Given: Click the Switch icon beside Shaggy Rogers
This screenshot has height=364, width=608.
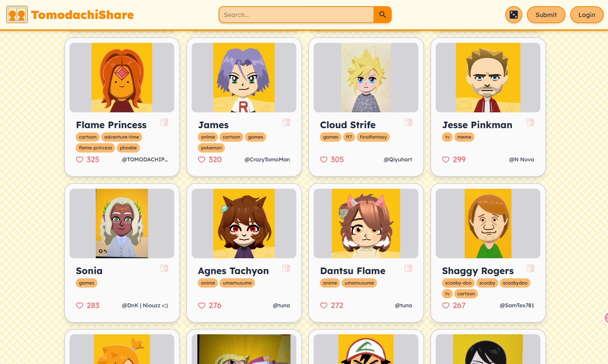Looking at the screenshot, I should pos(530,268).
